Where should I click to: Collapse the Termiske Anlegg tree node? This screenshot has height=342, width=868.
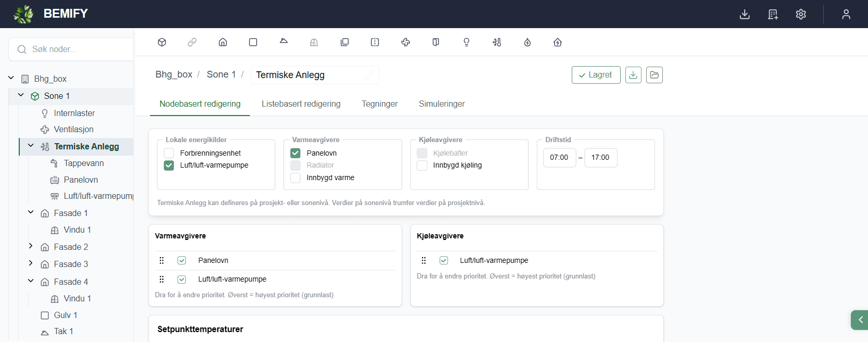[31, 146]
